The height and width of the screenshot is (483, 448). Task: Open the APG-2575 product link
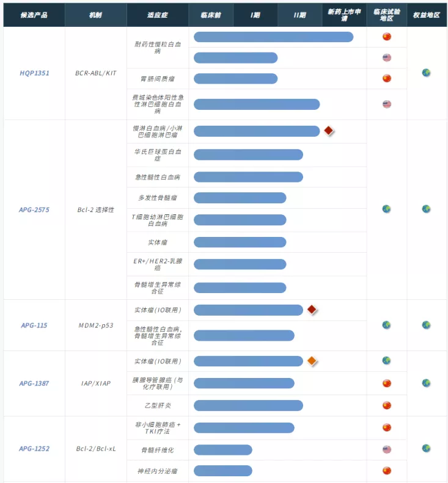click(34, 210)
